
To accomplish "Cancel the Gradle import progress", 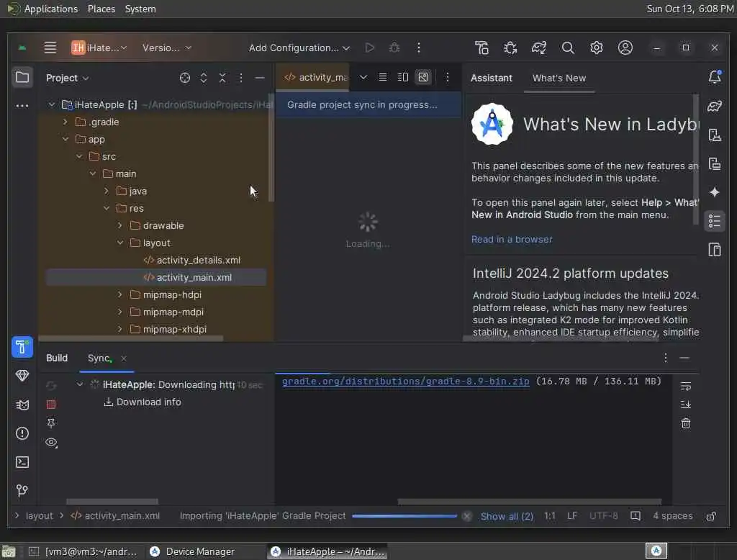I will tap(466, 516).
